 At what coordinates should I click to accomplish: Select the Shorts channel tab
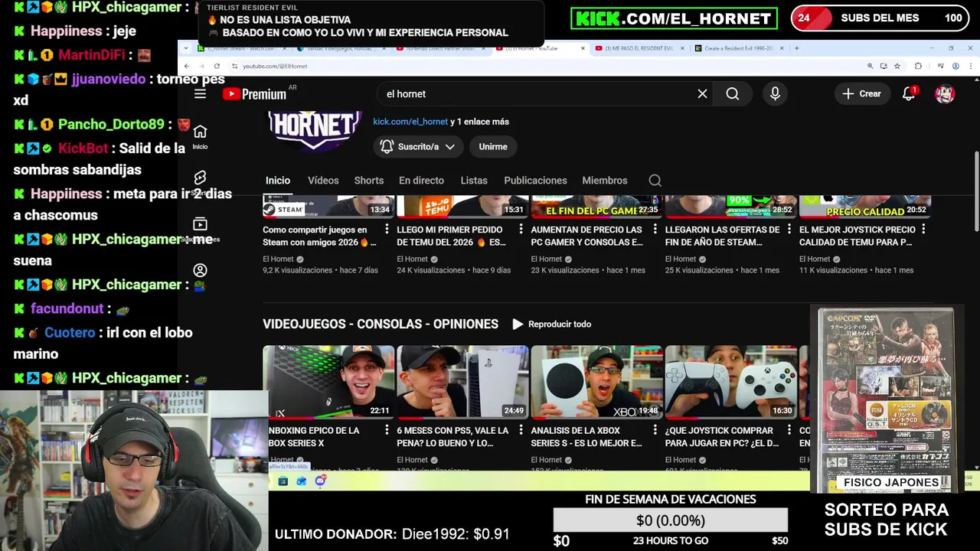[x=369, y=181]
